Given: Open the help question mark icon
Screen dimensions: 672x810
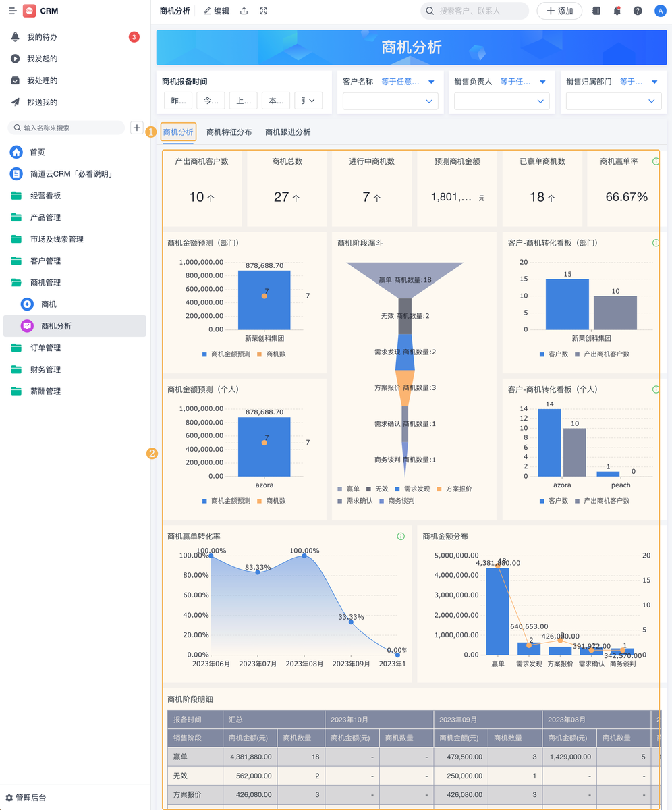Looking at the screenshot, I should 638,11.
